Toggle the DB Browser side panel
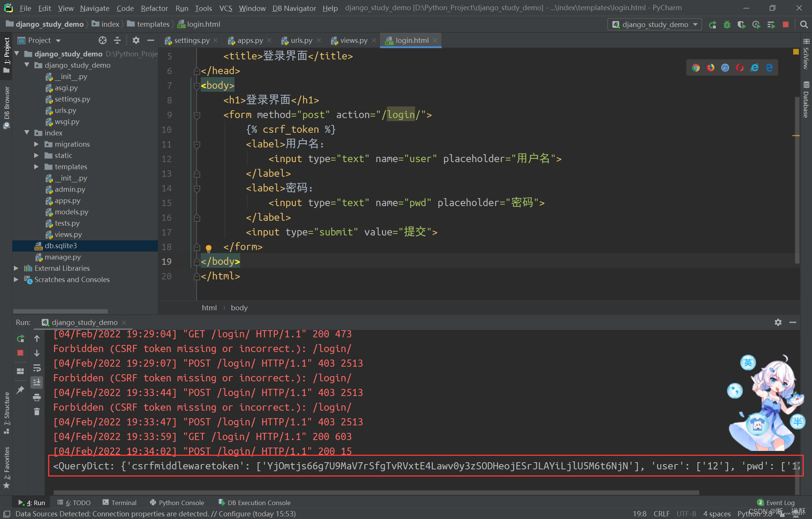Viewport: 812px width, 519px height. coord(6,107)
